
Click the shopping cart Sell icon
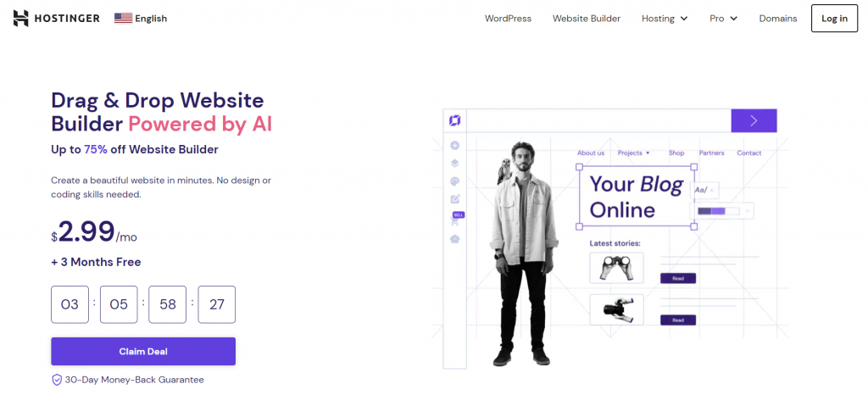455,222
